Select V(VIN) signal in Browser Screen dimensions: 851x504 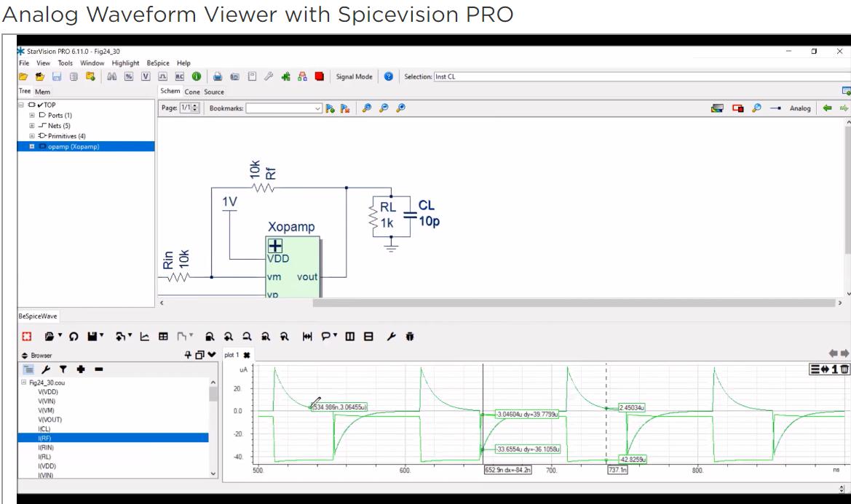[47, 401]
